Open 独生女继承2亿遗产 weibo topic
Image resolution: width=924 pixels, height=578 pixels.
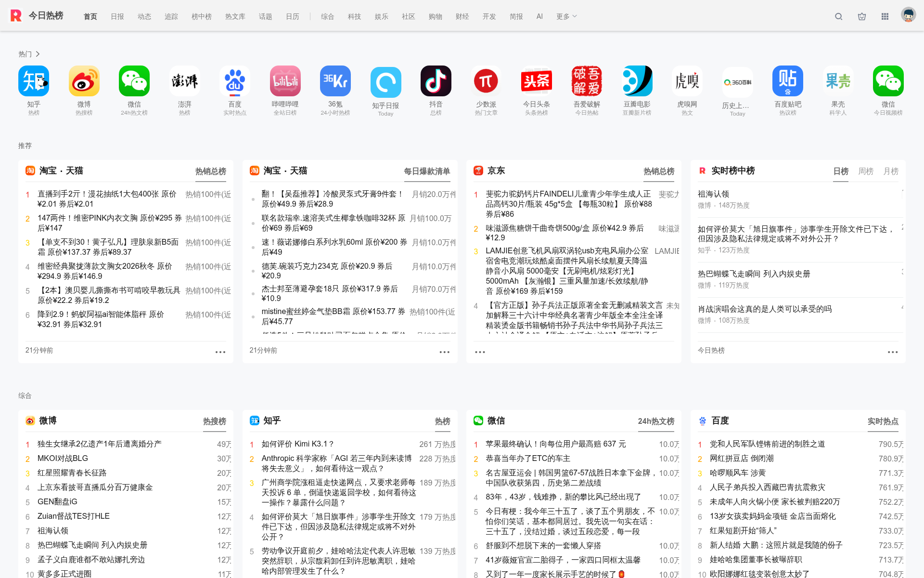click(x=100, y=444)
